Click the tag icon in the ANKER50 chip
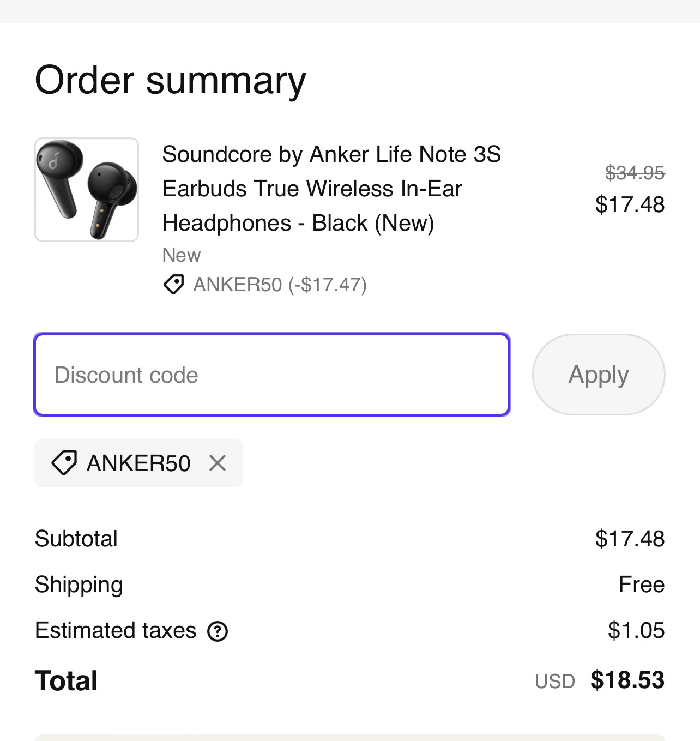 [64, 463]
